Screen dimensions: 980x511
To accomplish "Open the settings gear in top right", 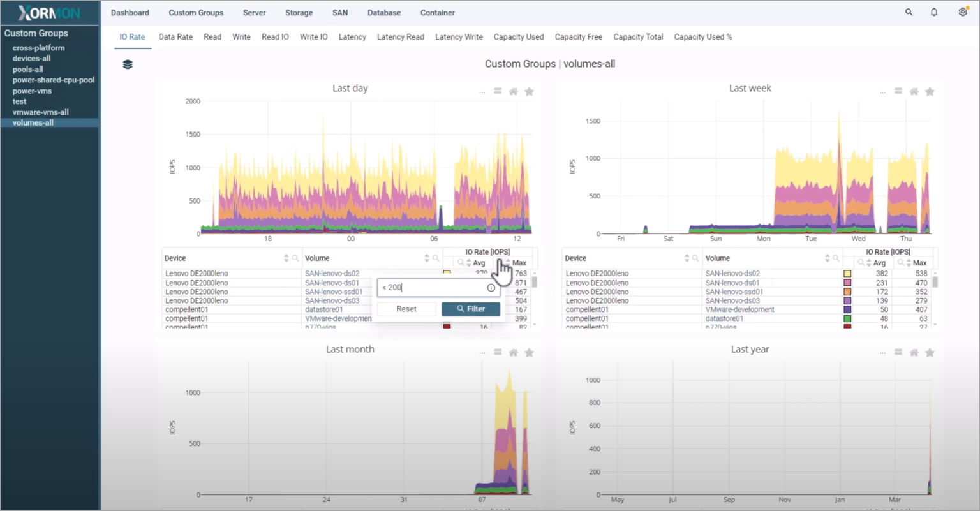I will pos(963,12).
